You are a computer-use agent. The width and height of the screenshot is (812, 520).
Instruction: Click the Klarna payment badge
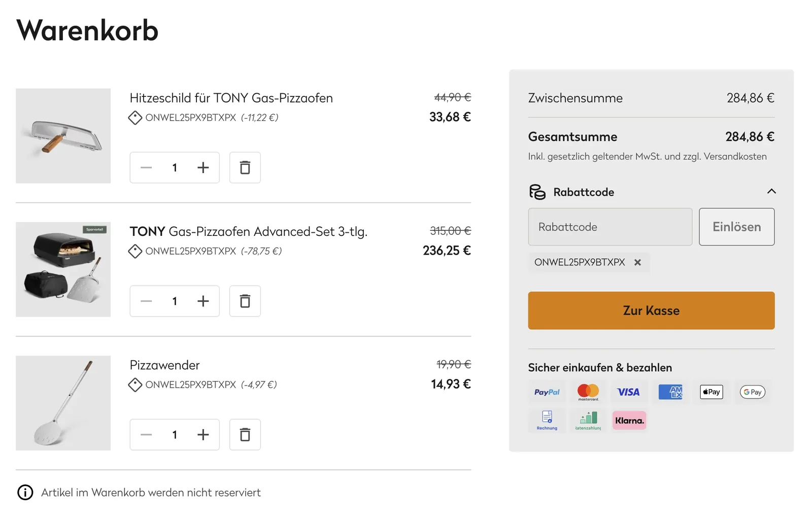pyautogui.click(x=629, y=421)
